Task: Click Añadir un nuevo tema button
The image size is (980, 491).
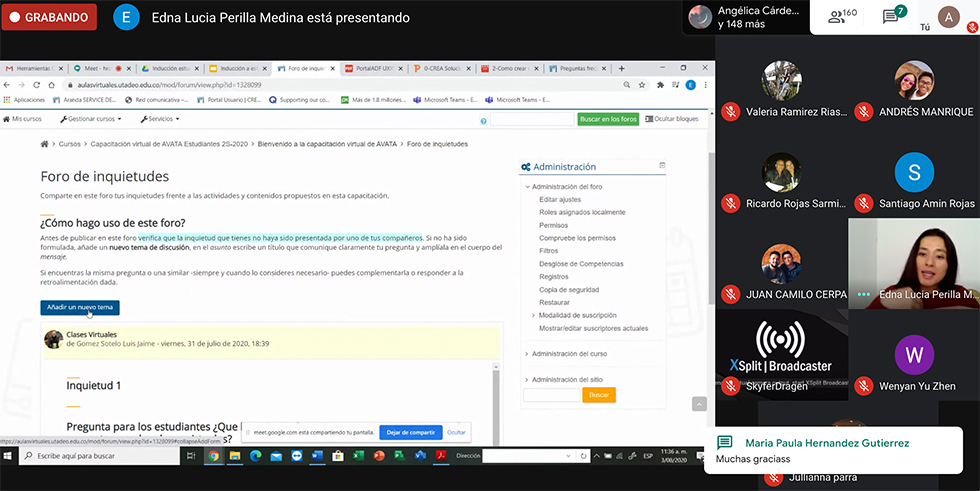Action: (81, 307)
